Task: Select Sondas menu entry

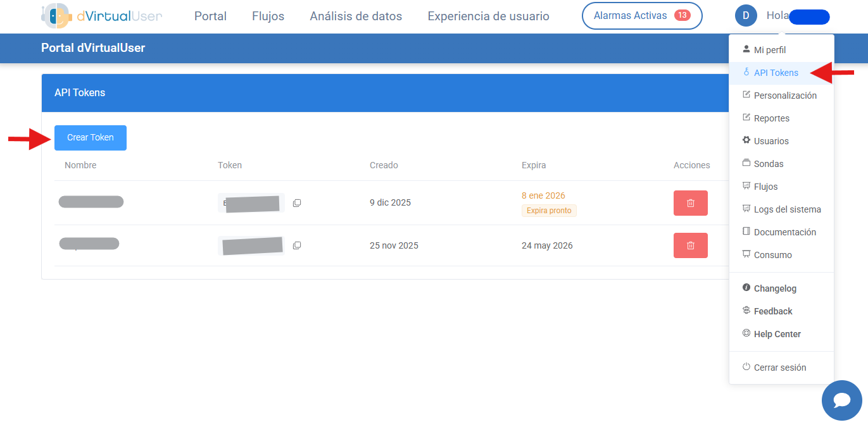Action: 781,164
